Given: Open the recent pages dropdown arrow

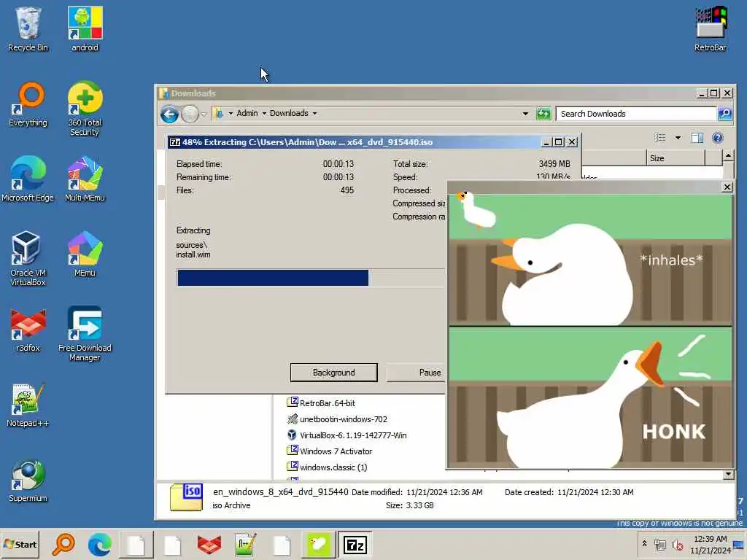Looking at the screenshot, I should [x=204, y=114].
